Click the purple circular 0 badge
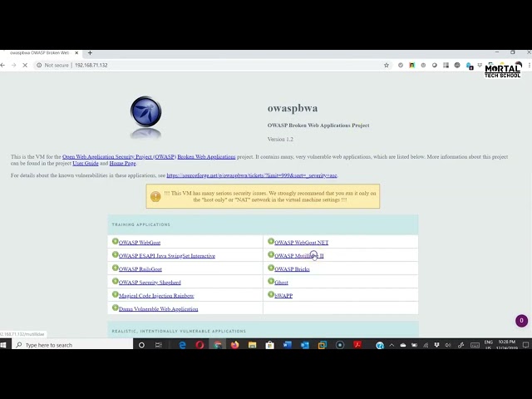 pos(521,321)
